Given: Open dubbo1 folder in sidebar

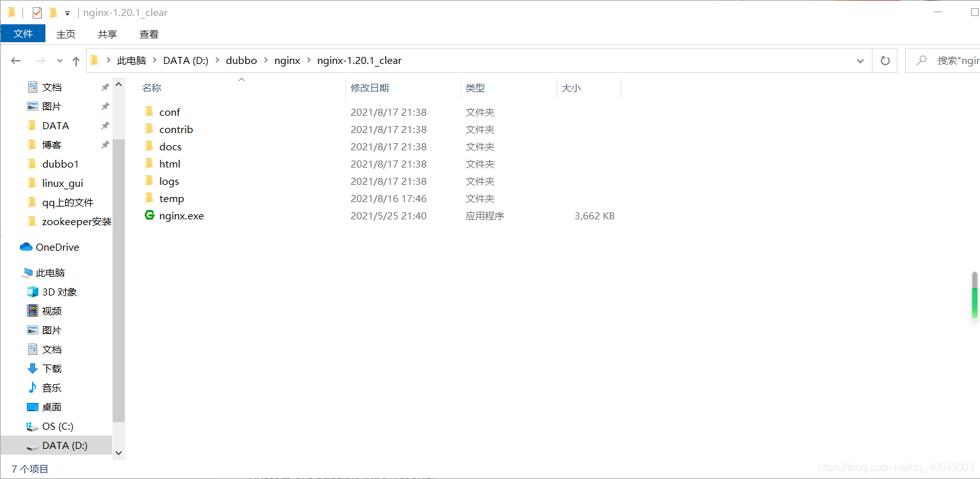Looking at the screenshot, I should (61, 164).
